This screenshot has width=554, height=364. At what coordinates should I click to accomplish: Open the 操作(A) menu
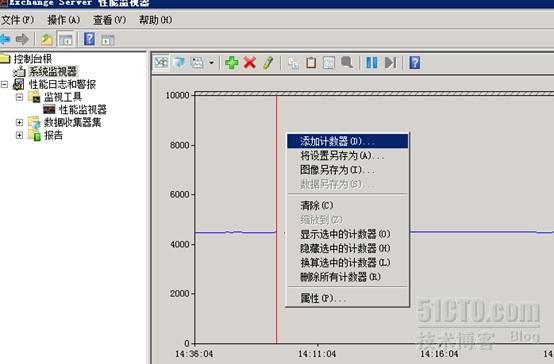tap(64, 20)
